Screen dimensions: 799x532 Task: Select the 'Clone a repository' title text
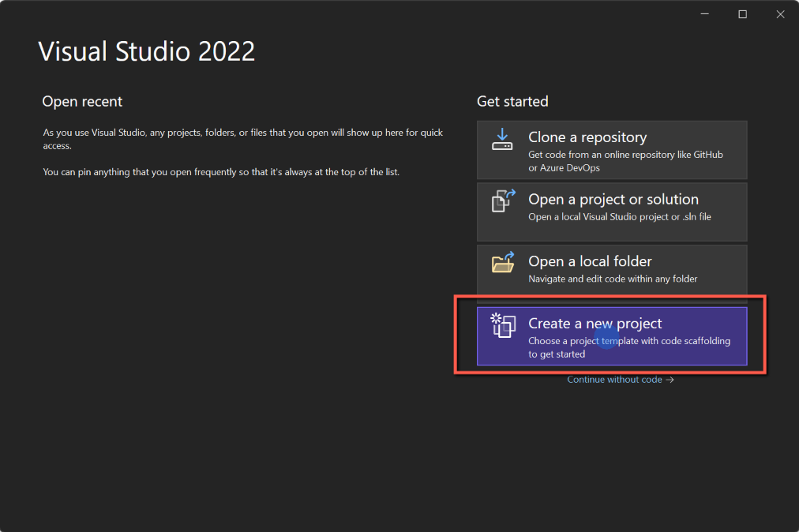587,137
